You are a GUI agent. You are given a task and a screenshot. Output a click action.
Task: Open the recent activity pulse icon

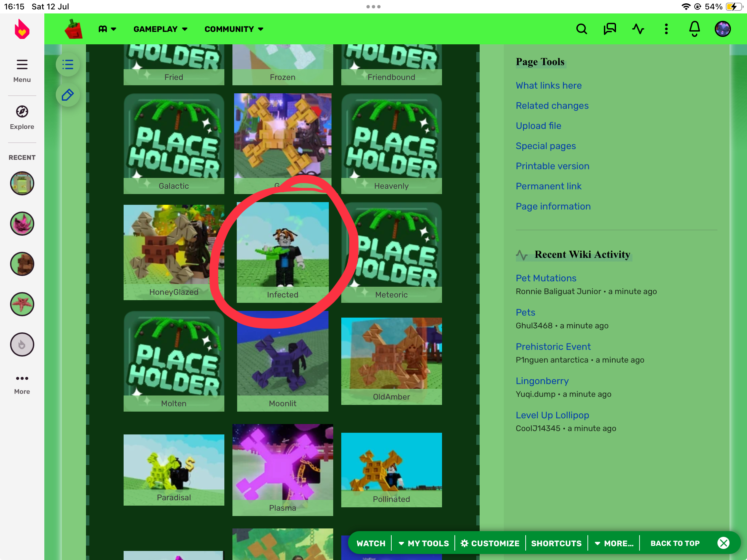tap(638, 29)
